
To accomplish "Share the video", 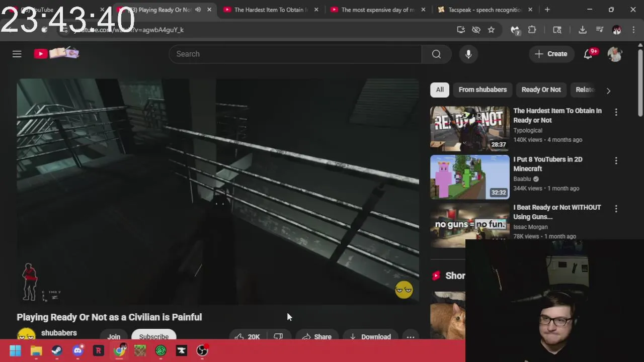I will point(317,336).
